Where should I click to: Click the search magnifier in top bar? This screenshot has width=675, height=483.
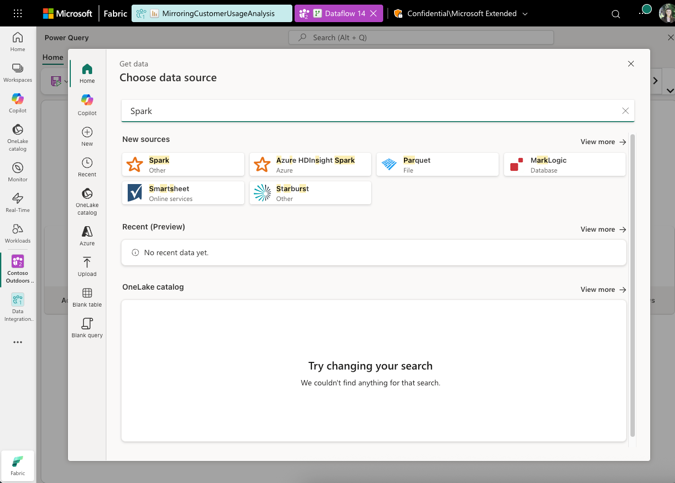coord(616,14)
